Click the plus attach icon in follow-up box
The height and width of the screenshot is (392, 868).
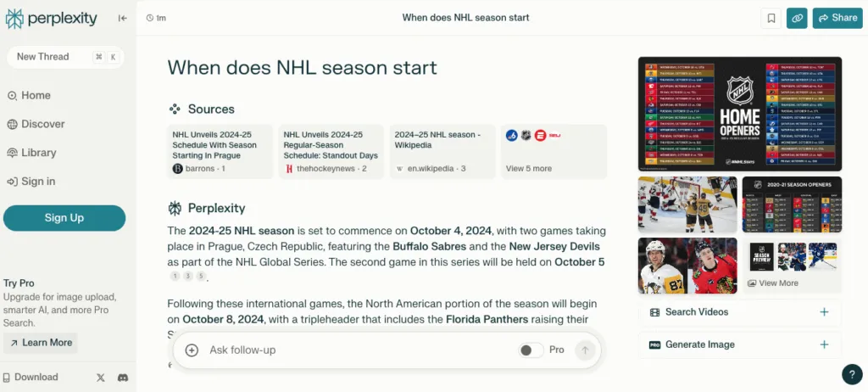point(192,350)
